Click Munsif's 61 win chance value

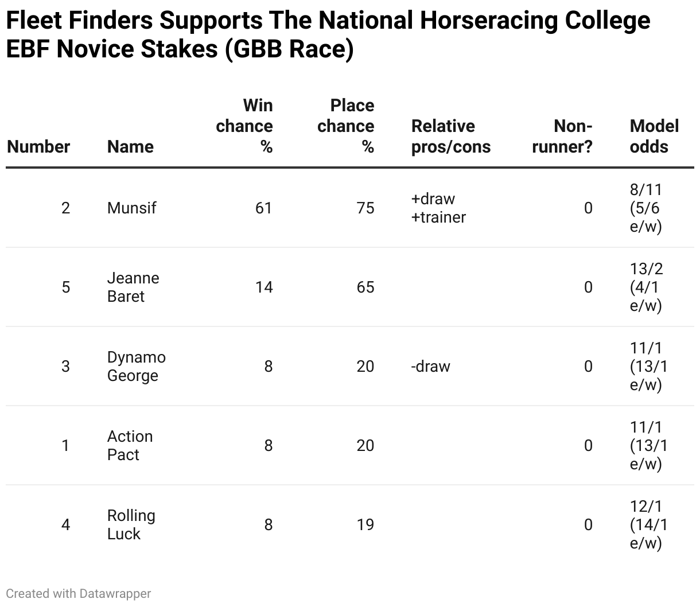(x=264, y=208)
